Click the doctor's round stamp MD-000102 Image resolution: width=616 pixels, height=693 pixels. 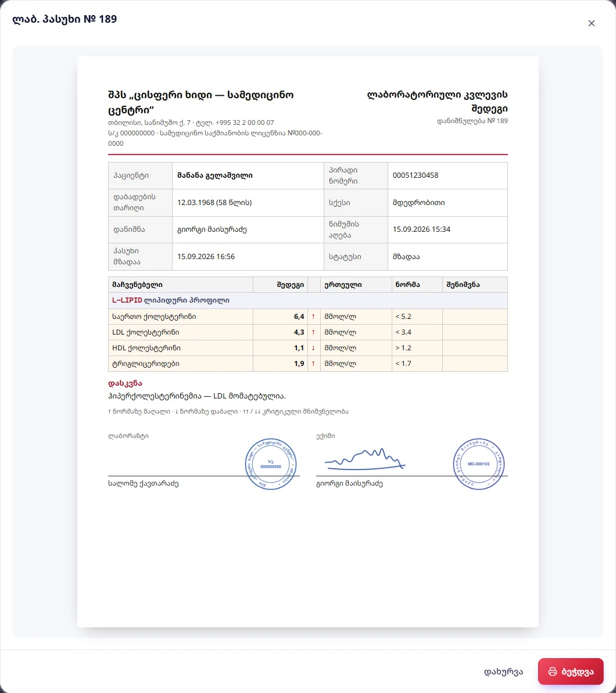(478, 464)
